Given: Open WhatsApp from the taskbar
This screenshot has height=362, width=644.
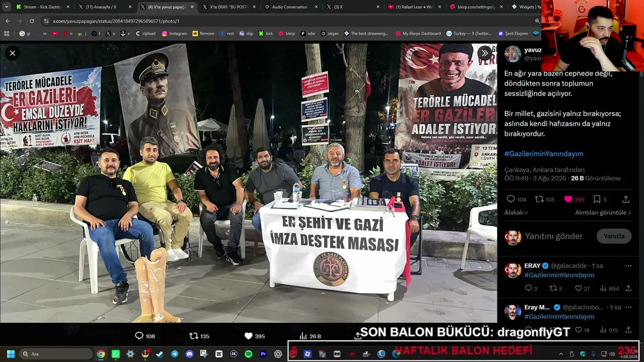Looking at the screenshot, I should 116,354.
